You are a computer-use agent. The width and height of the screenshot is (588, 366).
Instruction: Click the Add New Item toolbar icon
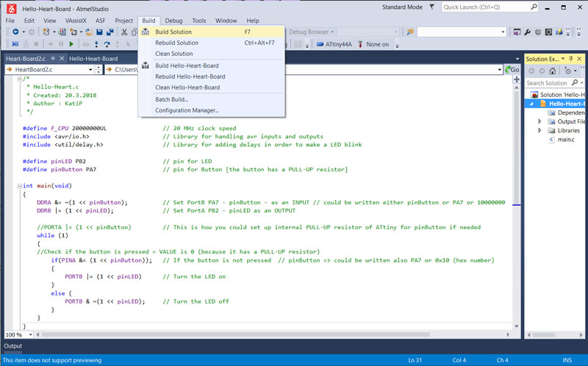coord(73,32)
